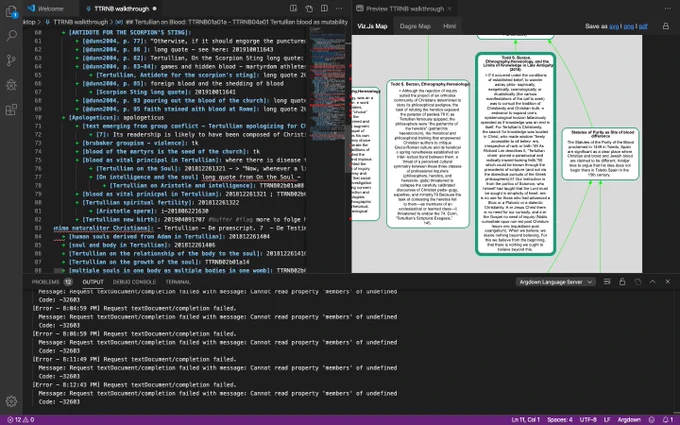Open the Extensions view in activity bar
The width and height of the screenshot is (680, 425).
(11, 109)
